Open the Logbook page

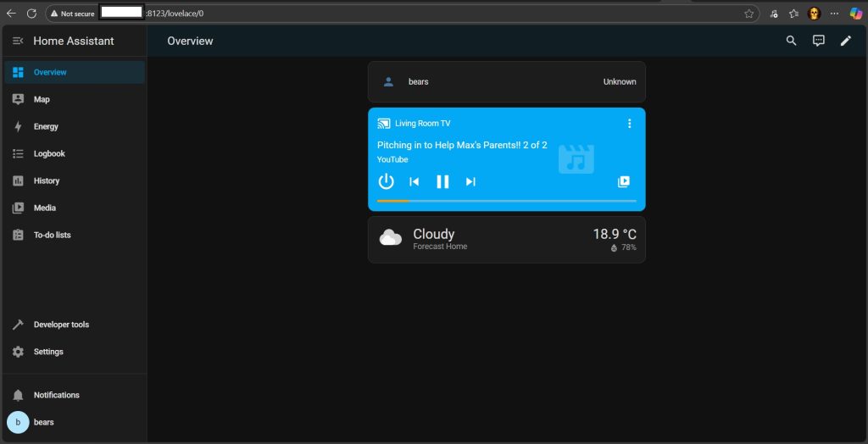click(x=75, y=153)
